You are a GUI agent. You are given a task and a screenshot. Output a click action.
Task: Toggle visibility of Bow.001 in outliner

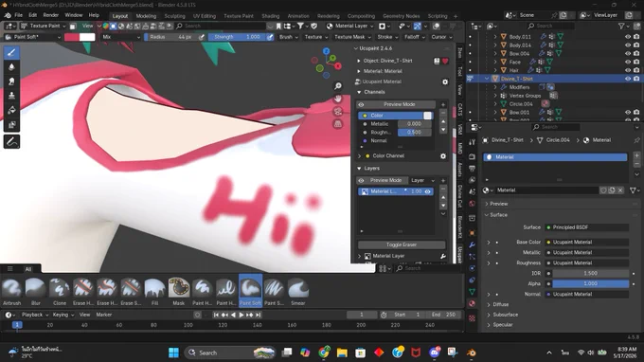pyautogui.click(x=628, y=112)
